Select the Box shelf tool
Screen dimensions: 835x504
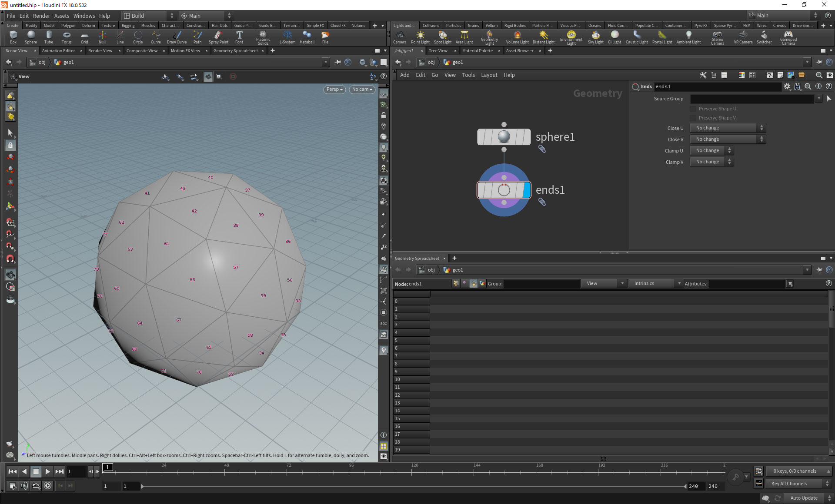coord(13,37)
